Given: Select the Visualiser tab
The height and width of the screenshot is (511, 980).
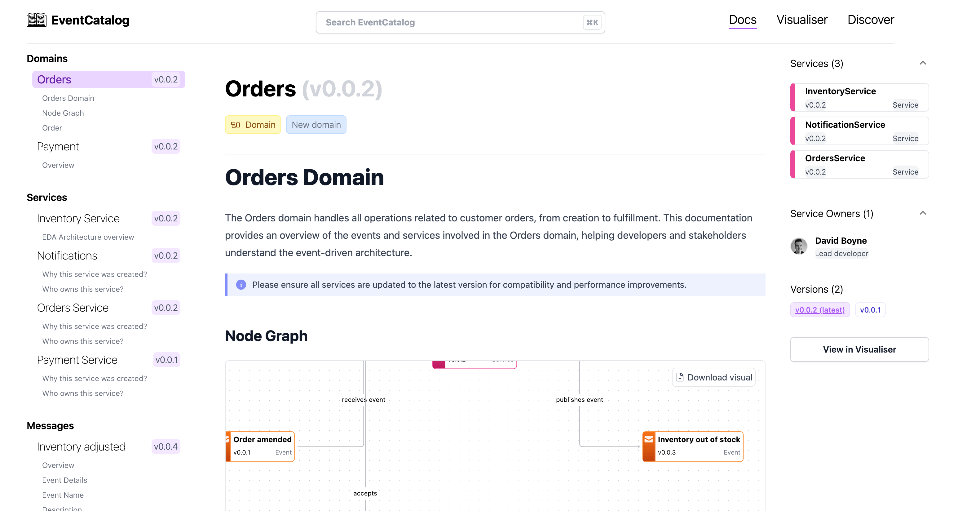Looking at the screenshot, I should [802, 20].
